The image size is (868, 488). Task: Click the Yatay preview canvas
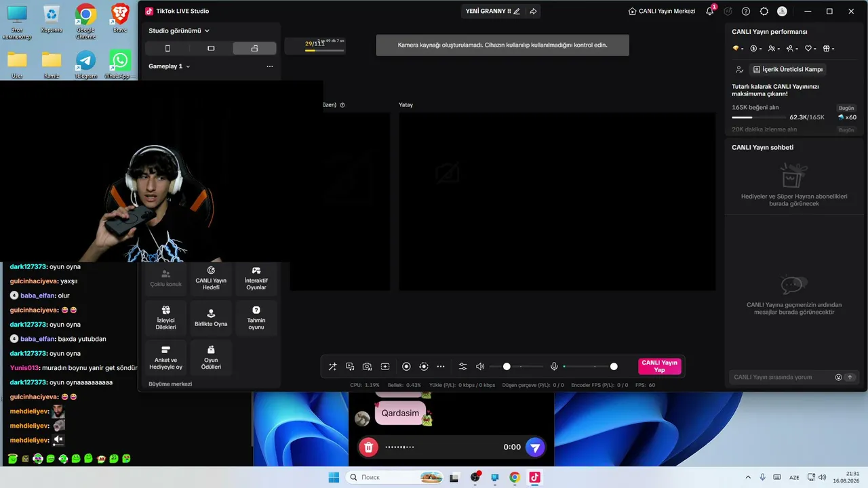[557, 201]
